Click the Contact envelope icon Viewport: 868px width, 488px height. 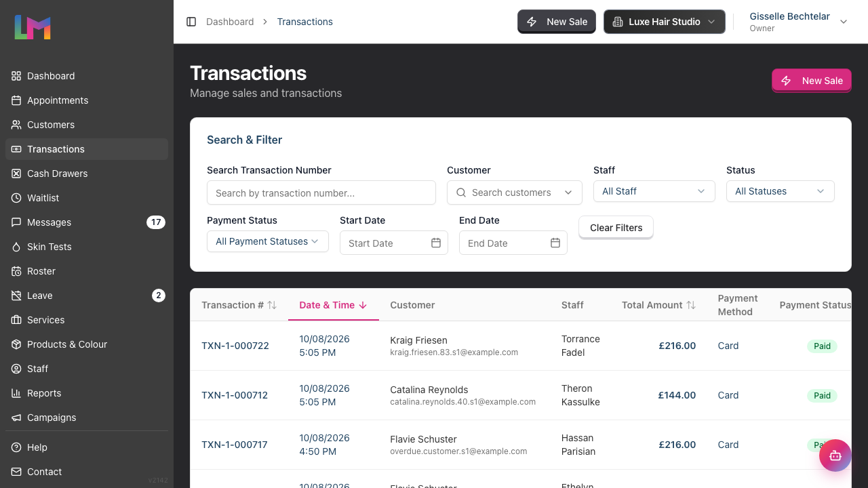pyautogui.click(x=16, y=472)
